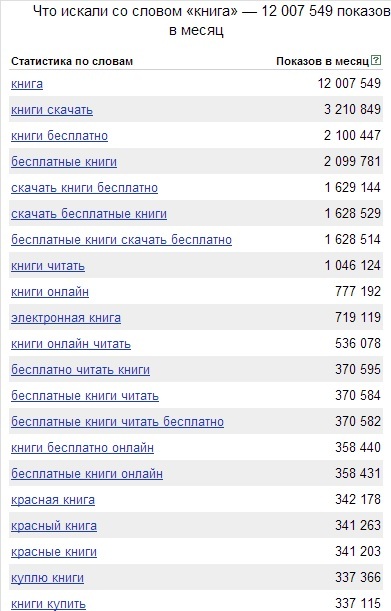Image resolution: width=391 pixels, height=611 pixels.
Task: Open the «книги онлайн» query
Action: pos(50,291)
